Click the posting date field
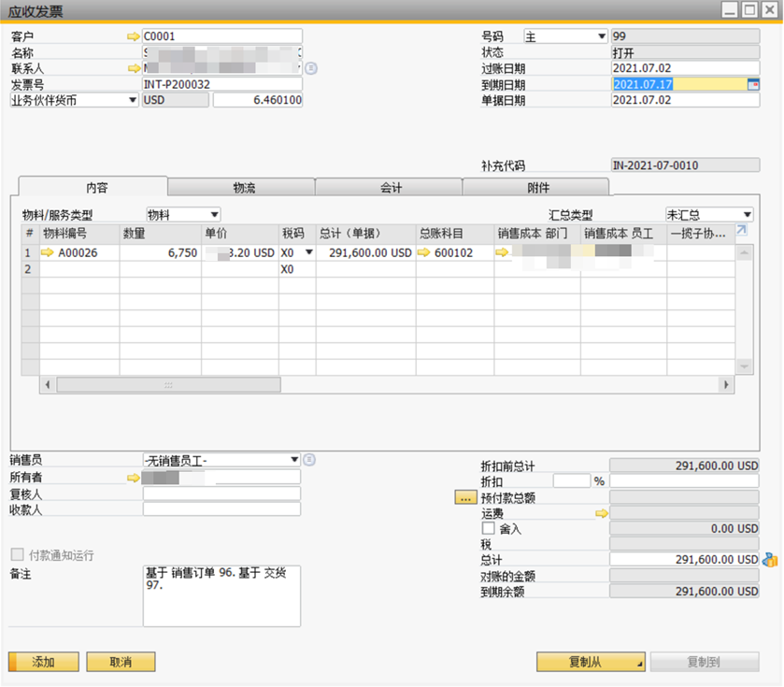Screen dimensions: 784x687 click(x=686, y=68)
